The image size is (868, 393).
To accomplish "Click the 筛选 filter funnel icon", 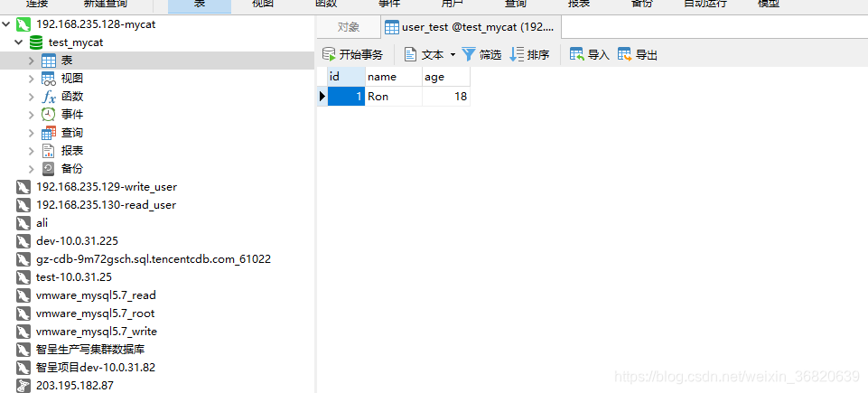I will 469,54.
